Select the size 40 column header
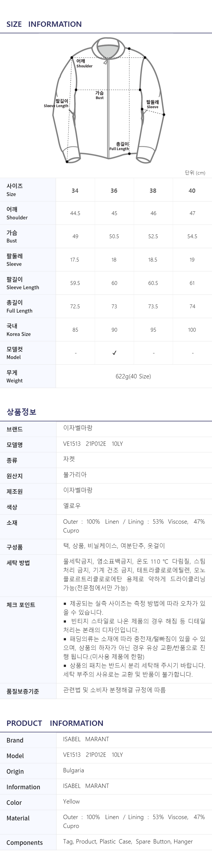 tap(192, 191)
